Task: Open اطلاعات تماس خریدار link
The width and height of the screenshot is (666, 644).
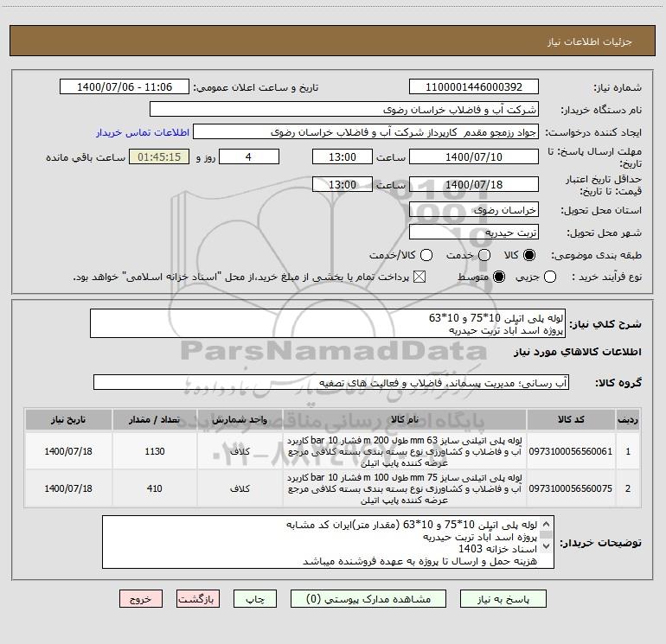Action: tap(143, 132)
